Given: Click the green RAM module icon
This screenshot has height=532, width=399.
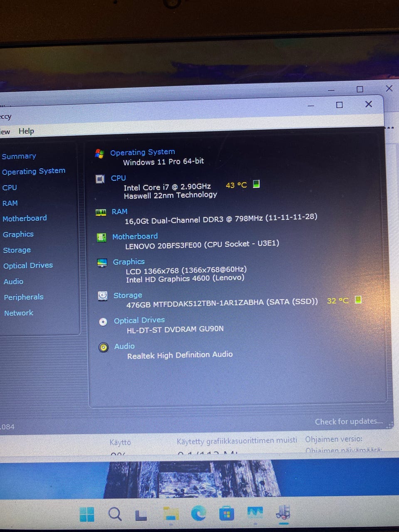Looking at the screenshot, I should (101, 212).
